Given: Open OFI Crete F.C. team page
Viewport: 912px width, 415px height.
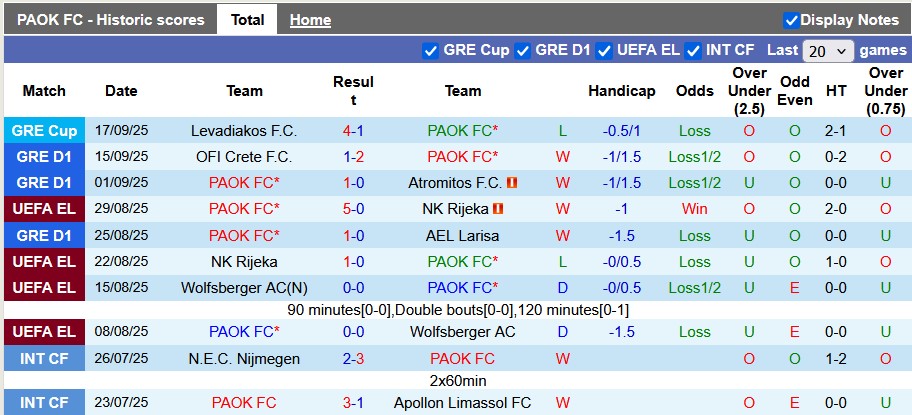Looking at the screenshot, I should point(244,157).
